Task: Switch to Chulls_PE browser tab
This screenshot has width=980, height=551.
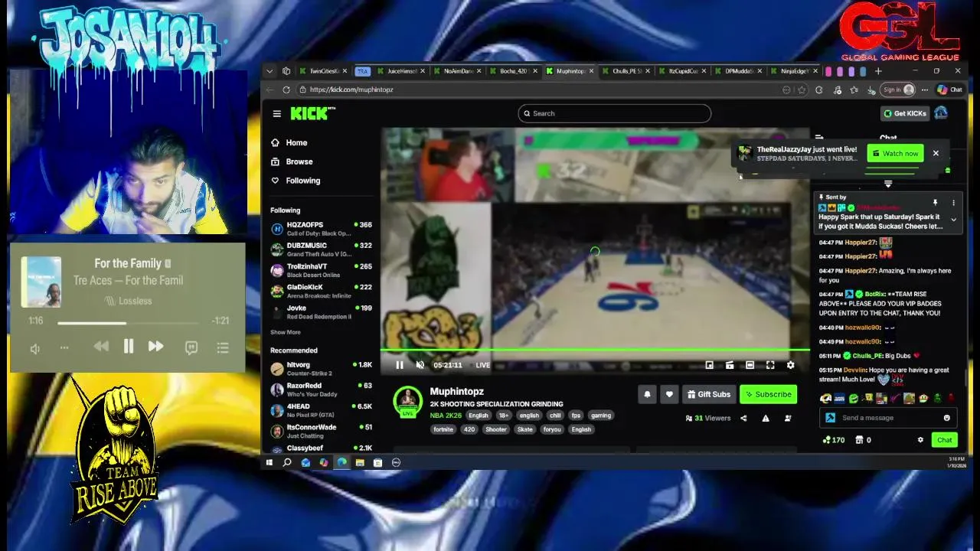Action: pos(628,71)
